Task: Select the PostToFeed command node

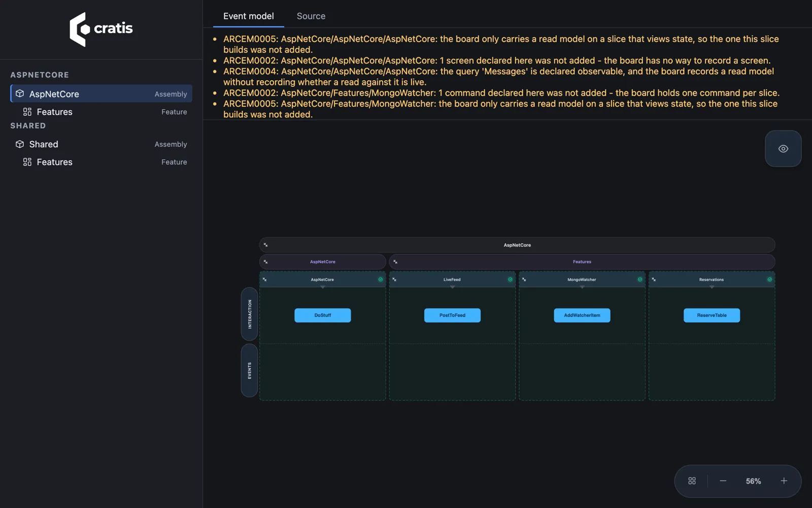Action: tap(452, 315)
